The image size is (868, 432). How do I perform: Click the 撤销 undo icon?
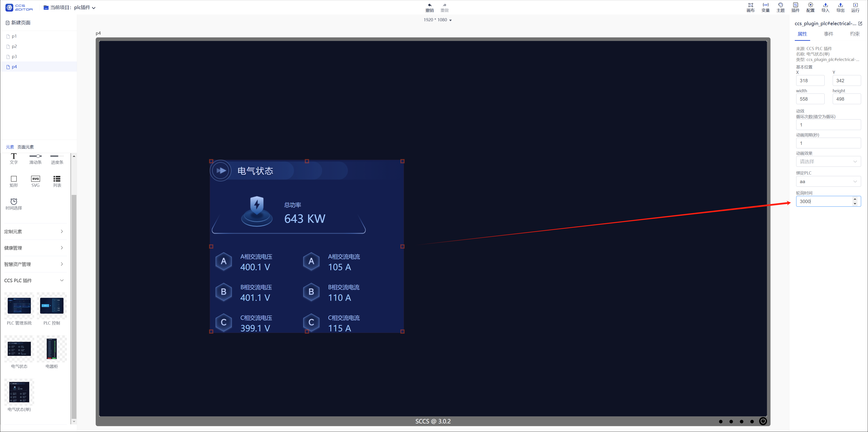click(x=430, y=5)
